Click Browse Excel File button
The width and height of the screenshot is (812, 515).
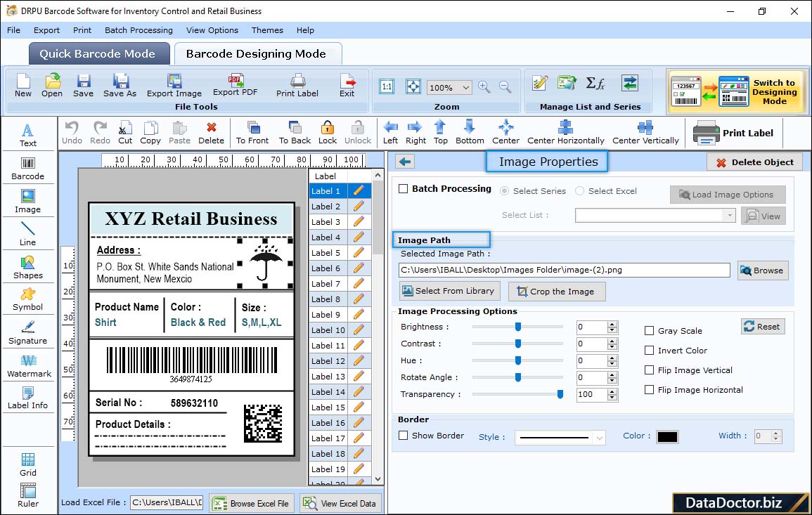pyautogui.click(x=252, y=503)
